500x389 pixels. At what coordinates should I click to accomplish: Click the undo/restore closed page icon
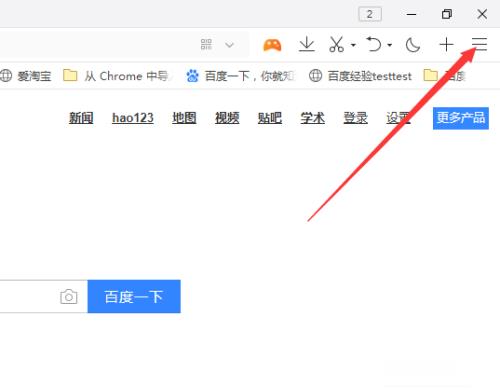[374, 44]
